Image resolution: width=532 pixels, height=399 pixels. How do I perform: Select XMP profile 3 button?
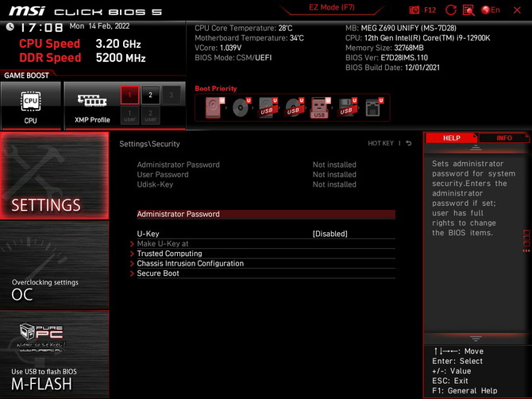[x=171, y=95]
